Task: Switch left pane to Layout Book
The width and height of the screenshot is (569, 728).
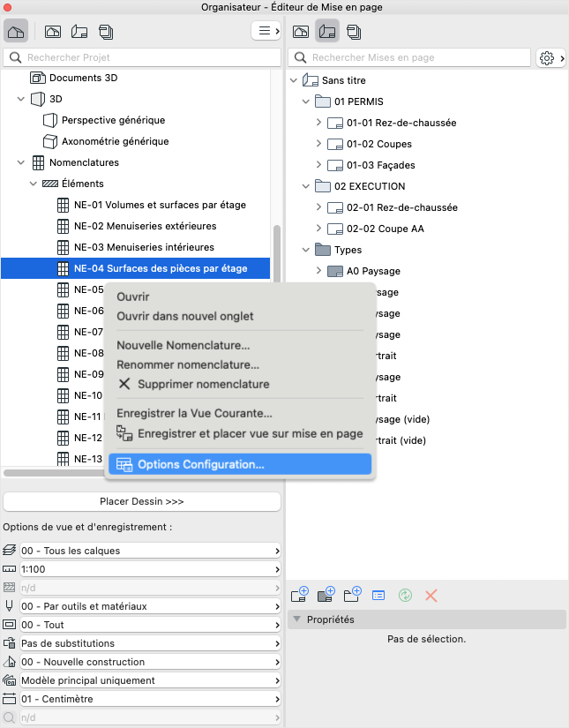Action: (79, 32)
